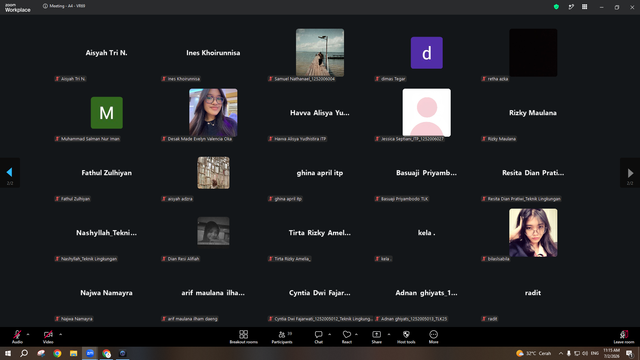Show hidden system tray icons
Viewport: 640px width, 360px height.
tap(560, 353)
